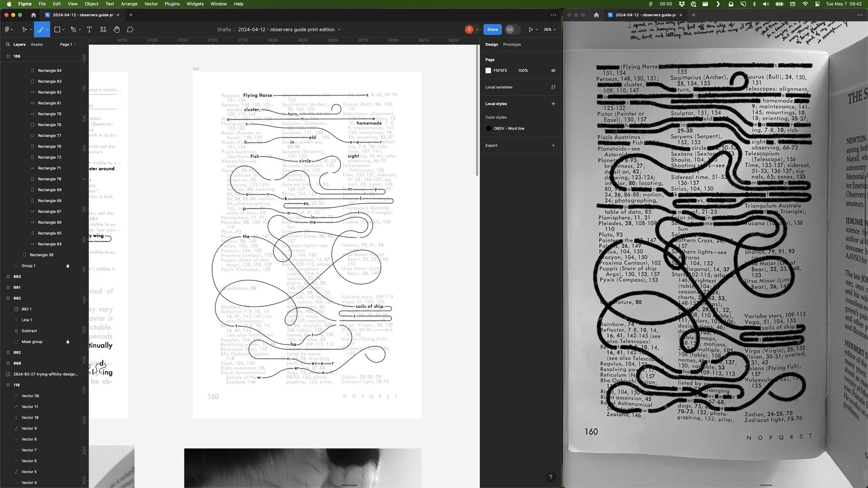Screen dimensions: 868x488
Task: Toggle page background visibility eye
Action: point(553,70)
